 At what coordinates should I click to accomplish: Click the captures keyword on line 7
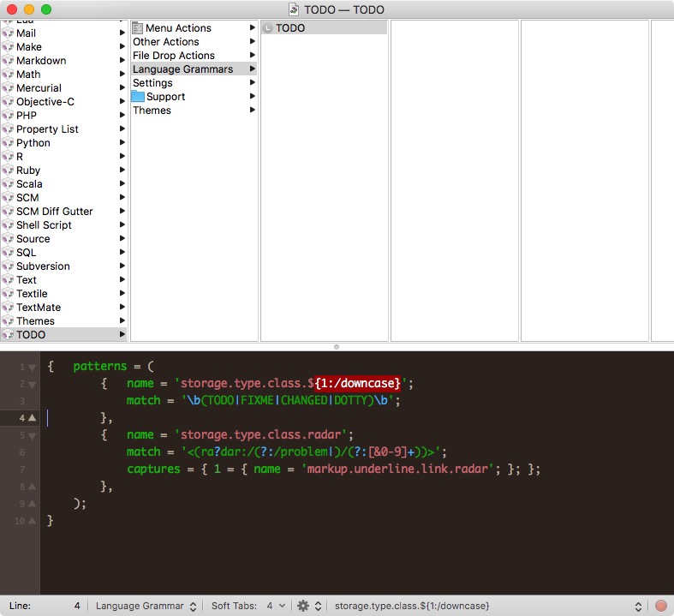coord(153,469)
